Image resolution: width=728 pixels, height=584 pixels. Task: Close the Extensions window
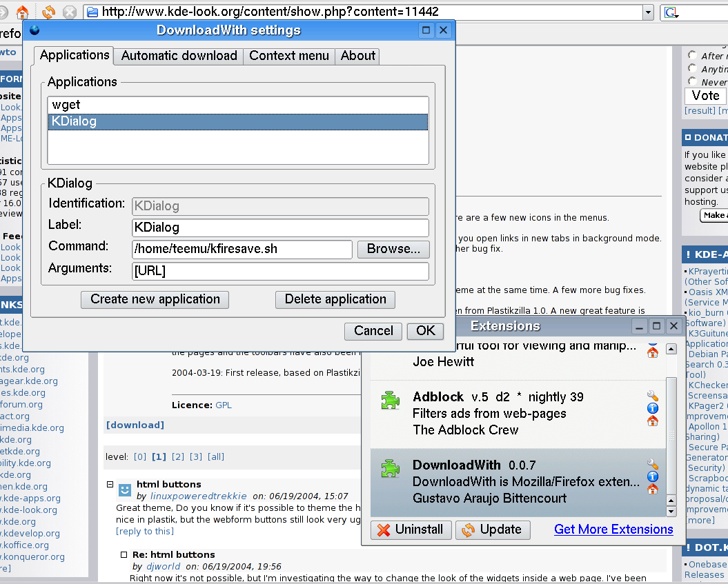(x=673, y=327)
